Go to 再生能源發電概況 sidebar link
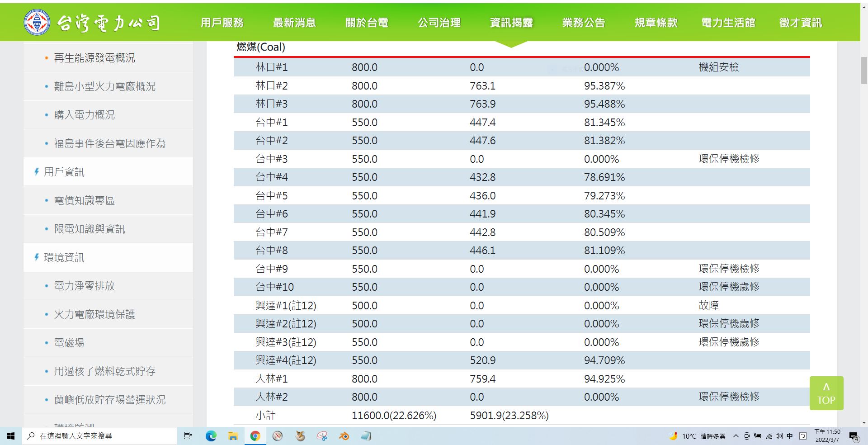868x445 pixels. (x=94, y=58)
